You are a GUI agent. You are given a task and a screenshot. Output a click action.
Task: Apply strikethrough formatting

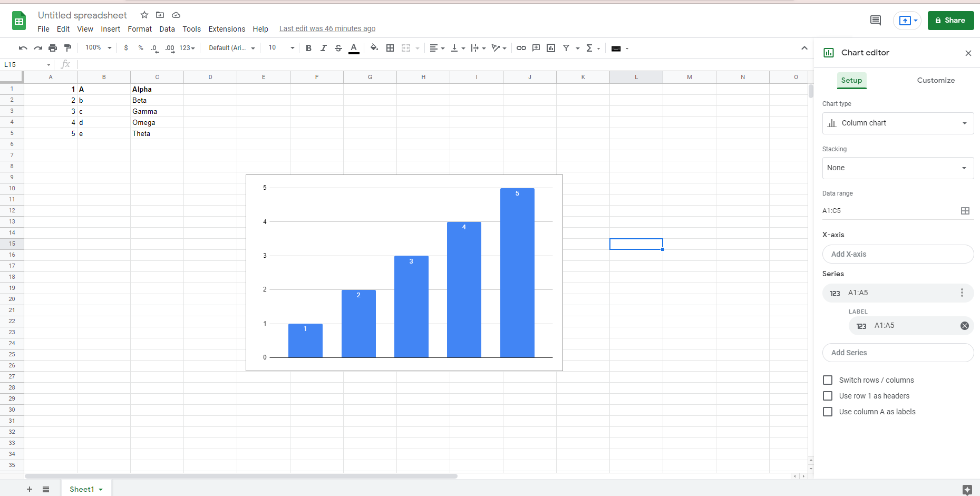pos(338,48)
